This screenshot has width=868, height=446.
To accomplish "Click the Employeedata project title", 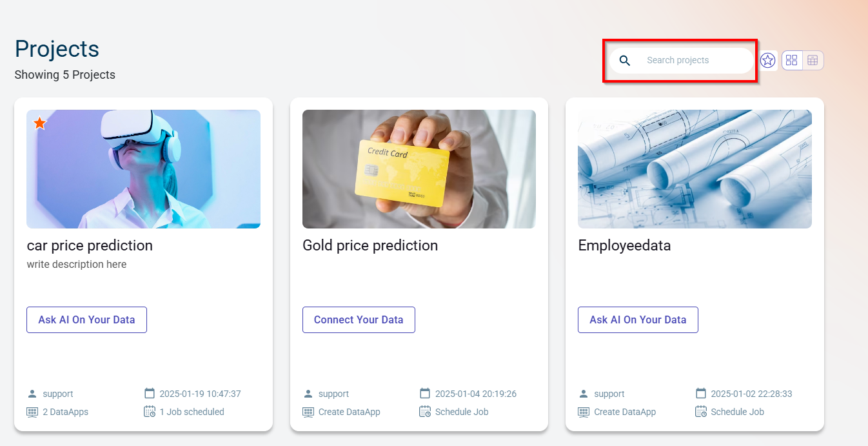I will tap(624, 246).
